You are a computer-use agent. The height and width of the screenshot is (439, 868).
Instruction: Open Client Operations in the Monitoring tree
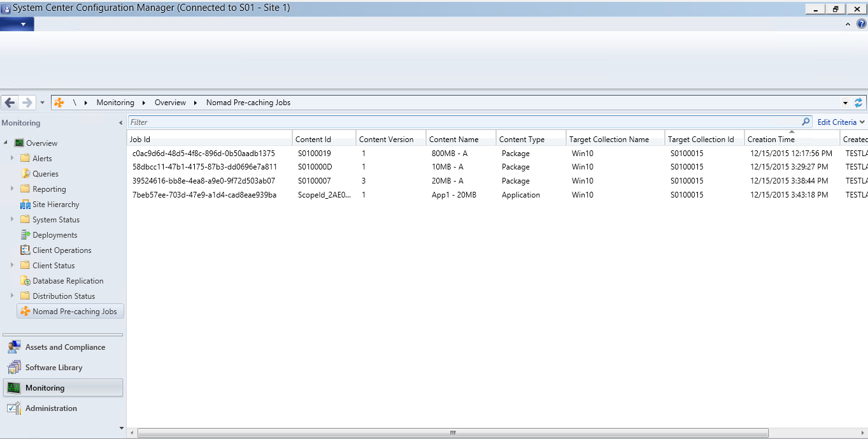tap(62, 250)
